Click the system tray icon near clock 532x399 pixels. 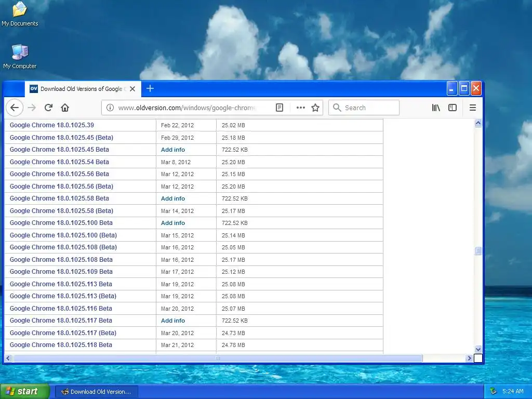(x=493, y=391)
